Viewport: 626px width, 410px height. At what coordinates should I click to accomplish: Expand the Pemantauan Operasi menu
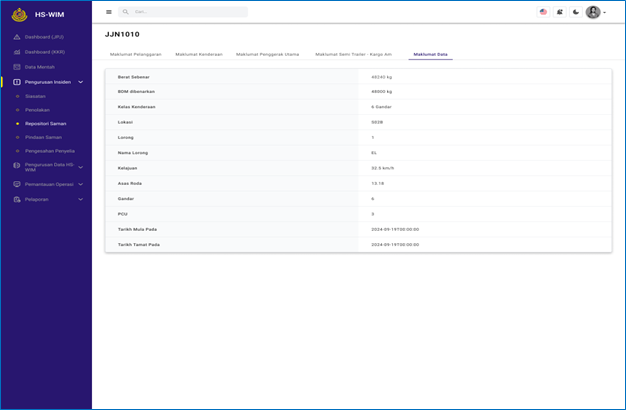click(81, 184)
